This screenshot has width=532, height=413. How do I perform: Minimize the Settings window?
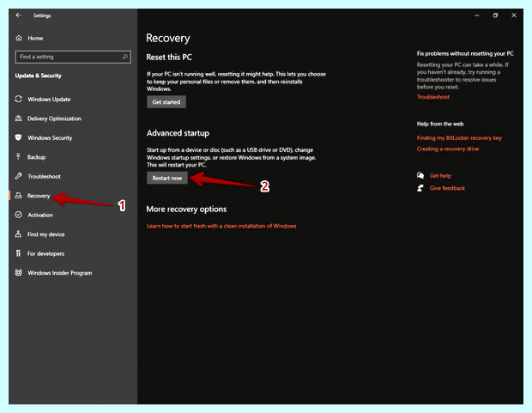pos(477,15)
